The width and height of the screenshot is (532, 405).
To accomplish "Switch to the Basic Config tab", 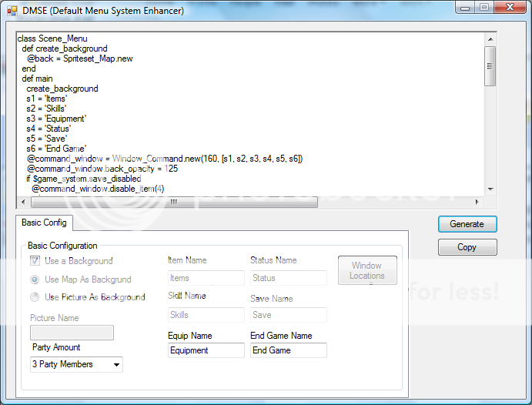I will coord(44,223).
